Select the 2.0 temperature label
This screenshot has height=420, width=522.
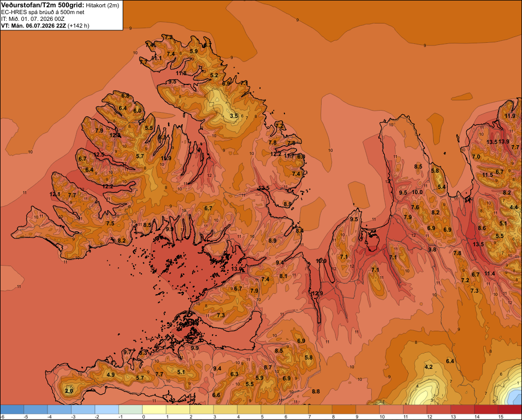click(69, 391)
